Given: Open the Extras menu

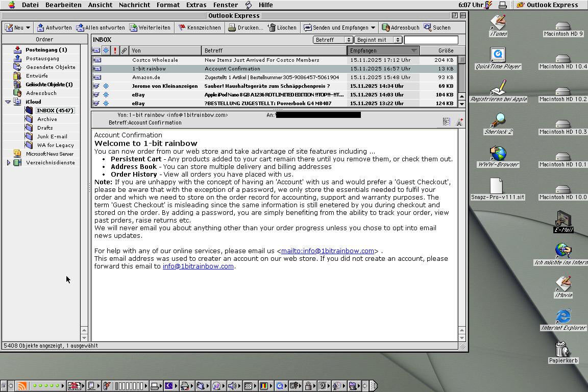Looking at the screenshot, I should [196, 5].
